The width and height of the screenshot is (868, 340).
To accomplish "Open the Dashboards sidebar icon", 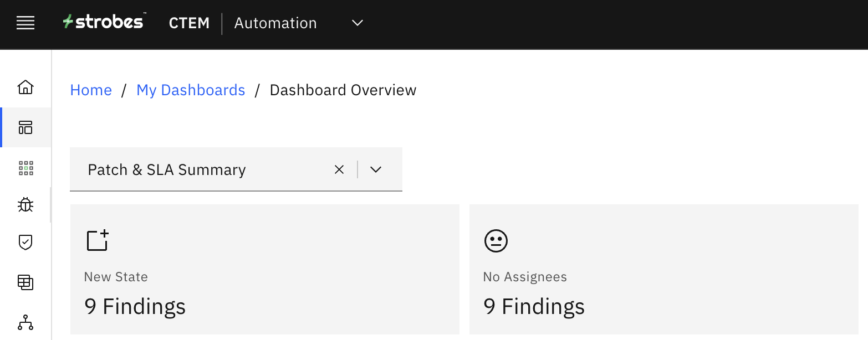I will click(25, 127).
